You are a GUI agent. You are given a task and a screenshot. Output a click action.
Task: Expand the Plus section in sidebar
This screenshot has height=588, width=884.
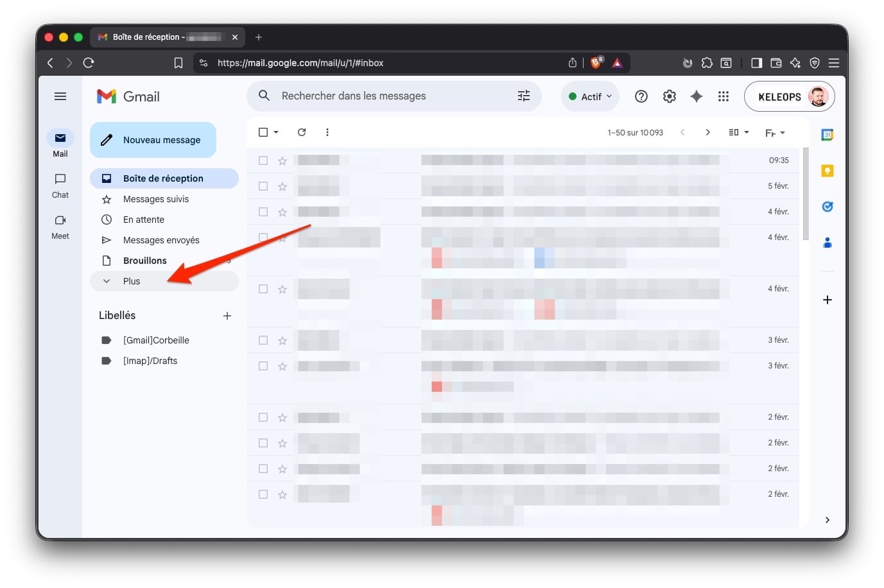(x=132, y=281)
